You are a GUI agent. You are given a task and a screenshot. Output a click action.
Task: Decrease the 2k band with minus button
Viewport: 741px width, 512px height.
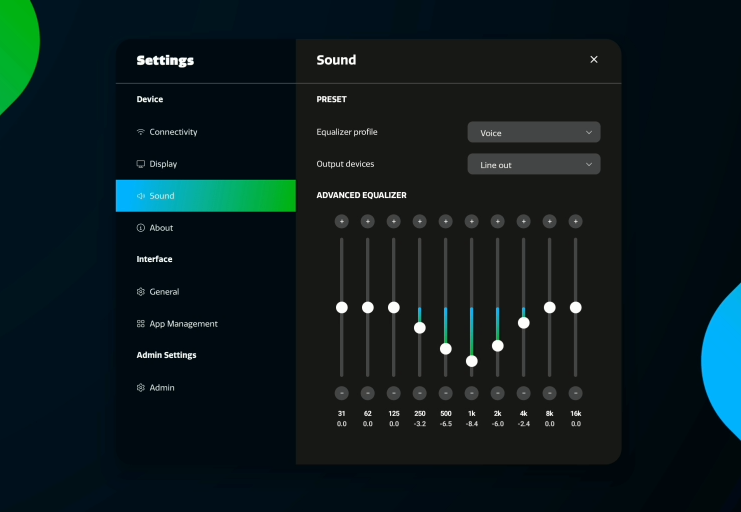click(498, 393)
